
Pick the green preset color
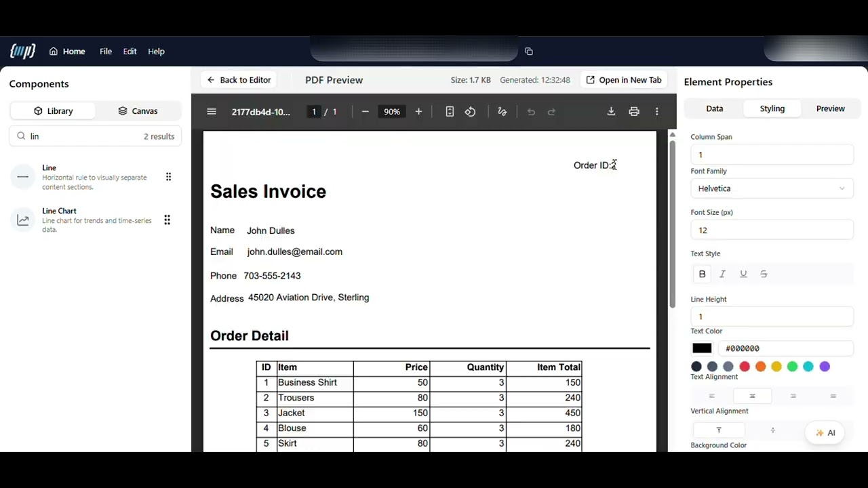point(792,367)
